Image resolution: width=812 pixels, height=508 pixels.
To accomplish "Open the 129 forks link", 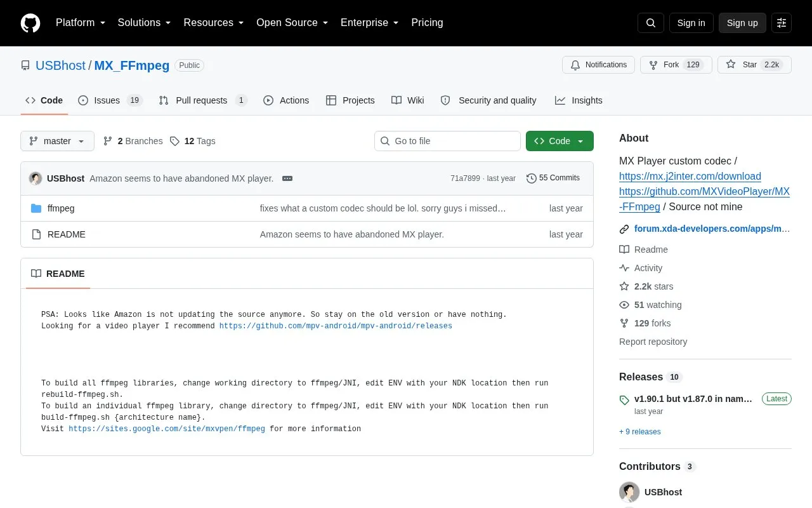I will point(645,323).
